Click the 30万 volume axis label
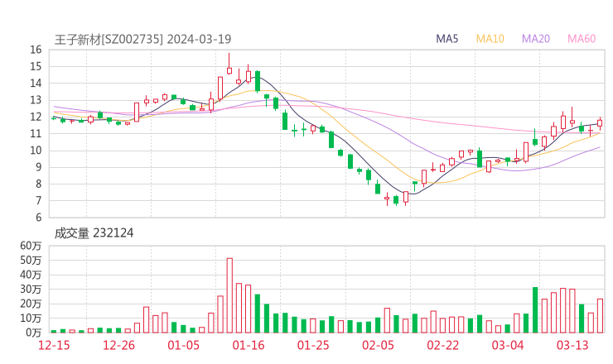 pos(31,289)
